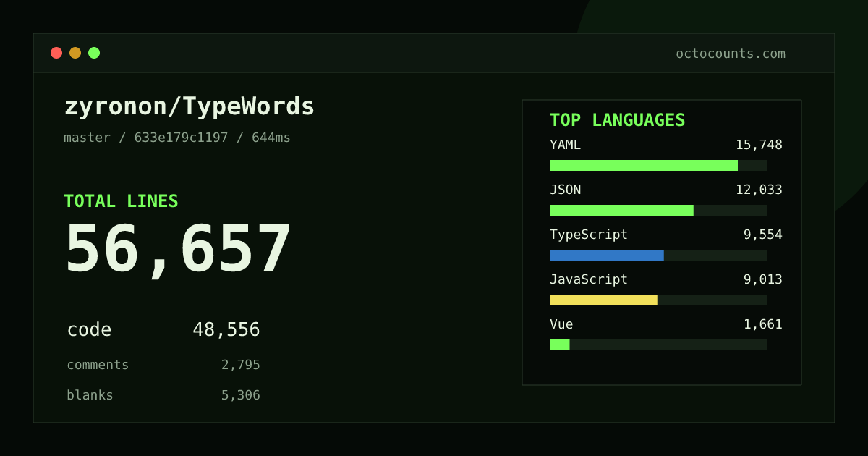This screenshot has width=868, height=456.
Task: Click the red window dot
Action: click(56, 53)
